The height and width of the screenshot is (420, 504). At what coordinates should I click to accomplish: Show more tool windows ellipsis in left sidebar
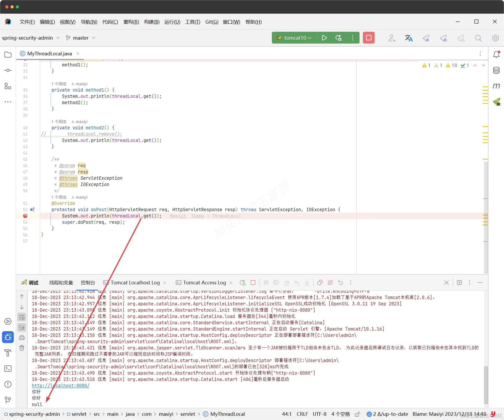(8, 102)
